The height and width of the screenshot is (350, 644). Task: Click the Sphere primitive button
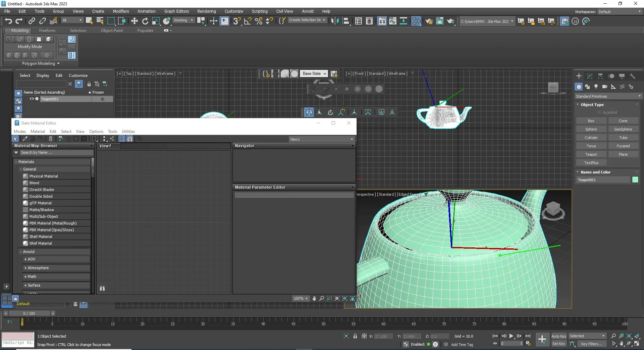591,129
